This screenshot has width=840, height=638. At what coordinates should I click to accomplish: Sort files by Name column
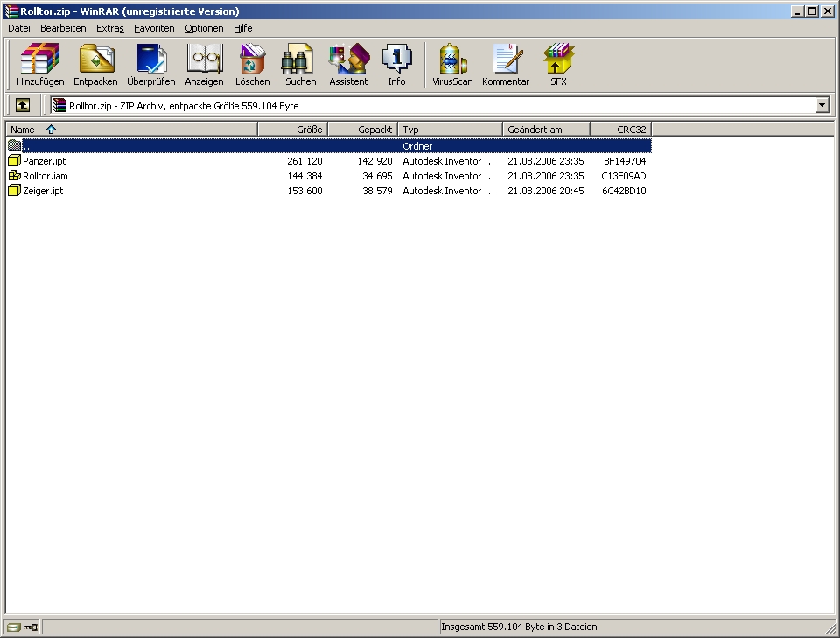pos(132,130)
